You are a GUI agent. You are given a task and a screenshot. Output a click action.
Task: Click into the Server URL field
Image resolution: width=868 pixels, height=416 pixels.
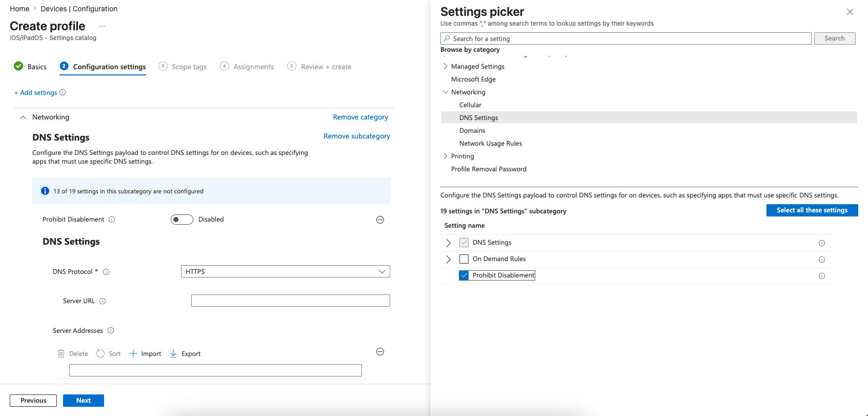(x=291, y=301)
